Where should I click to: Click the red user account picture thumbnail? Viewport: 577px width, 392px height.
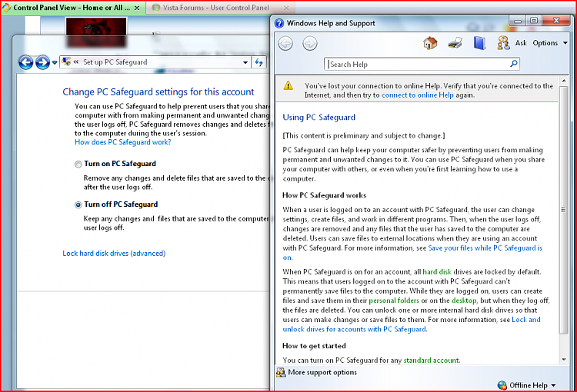coord(96,33)
